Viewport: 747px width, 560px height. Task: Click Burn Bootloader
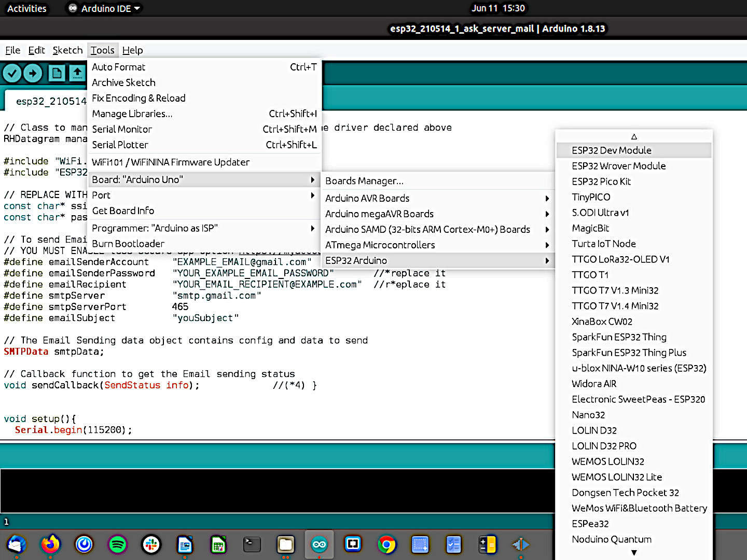205,244
